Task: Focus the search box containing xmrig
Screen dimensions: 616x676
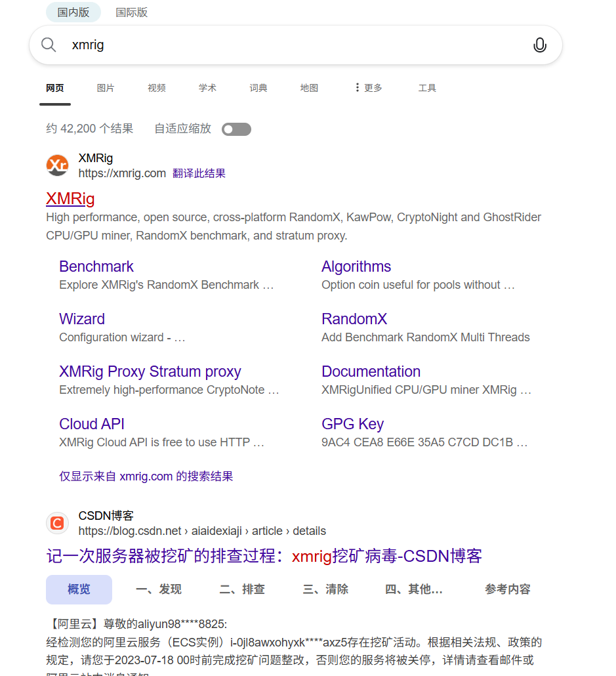Action: pyautogui.click(x=296, y=45)
